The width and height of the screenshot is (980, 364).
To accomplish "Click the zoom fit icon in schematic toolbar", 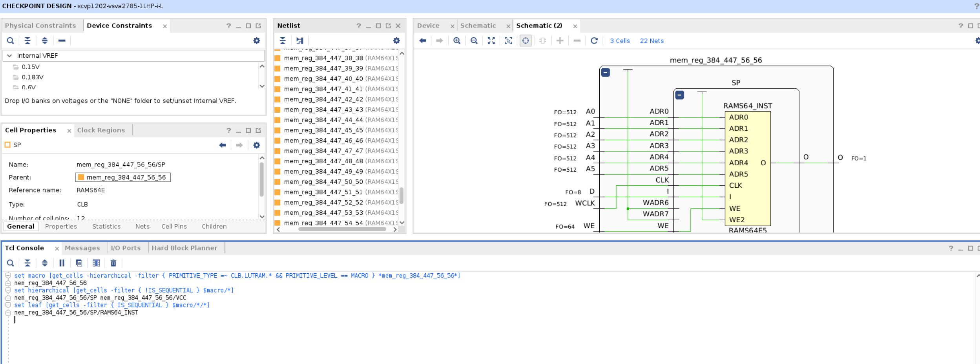I will pyautogui.click(x=491, y=41).
